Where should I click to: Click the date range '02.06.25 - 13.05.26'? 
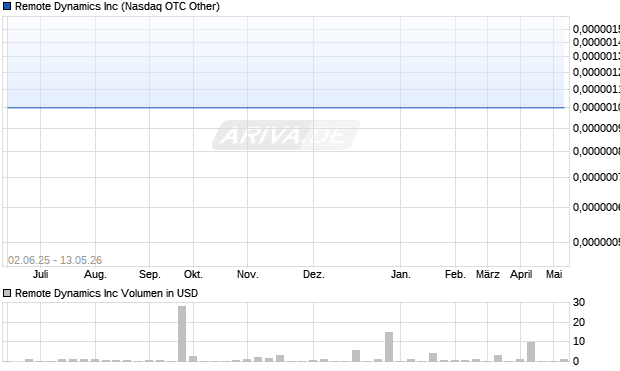pos(55,260)
